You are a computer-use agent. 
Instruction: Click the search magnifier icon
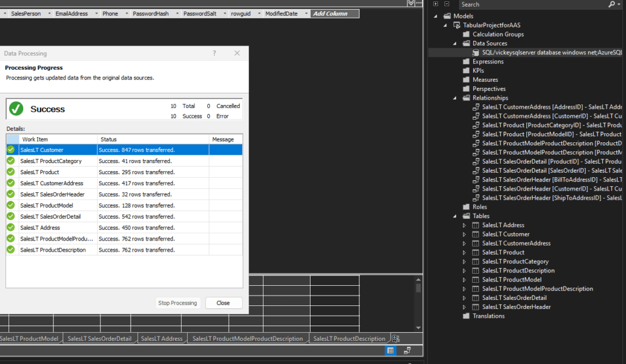[x=611, y=4]
